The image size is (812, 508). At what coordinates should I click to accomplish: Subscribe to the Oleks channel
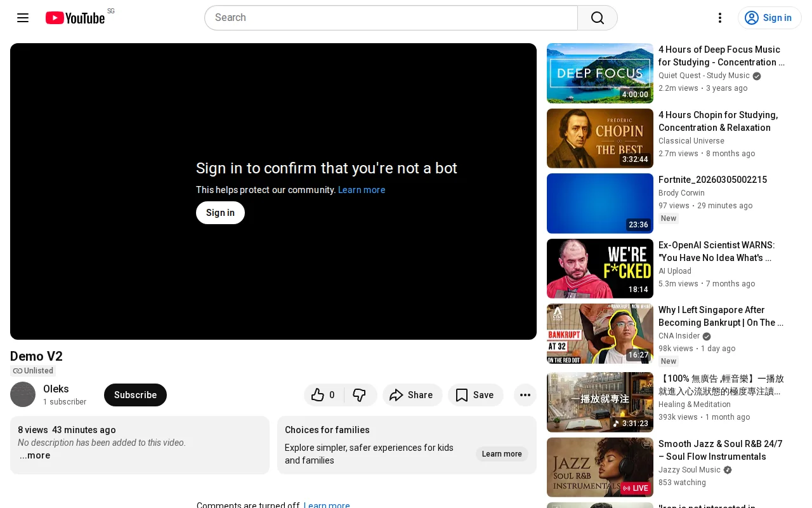click(135, 395)
